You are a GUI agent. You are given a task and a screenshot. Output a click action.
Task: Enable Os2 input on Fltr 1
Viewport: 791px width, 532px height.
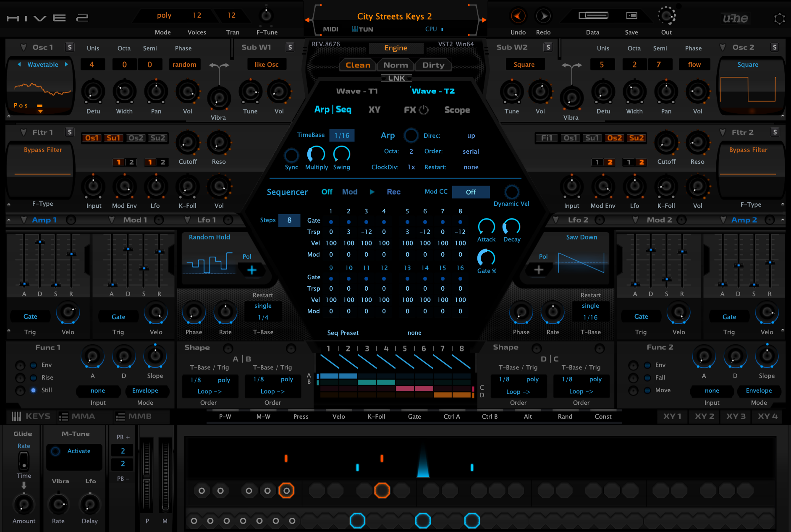click(x=136, y=138)
